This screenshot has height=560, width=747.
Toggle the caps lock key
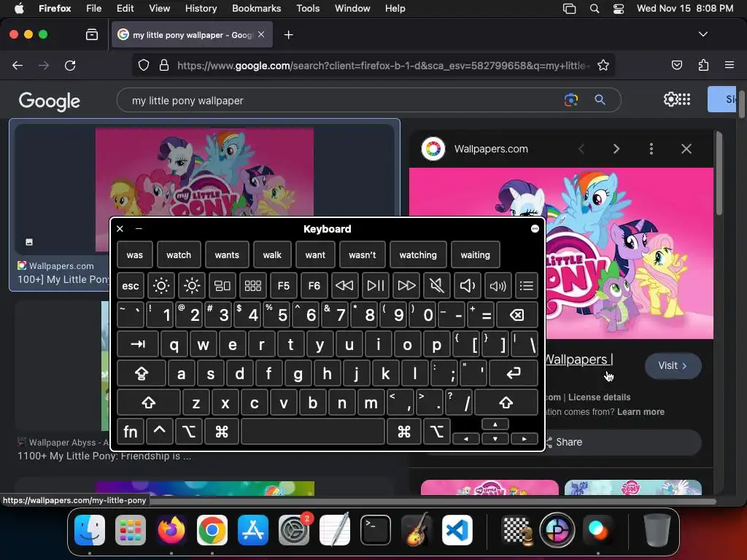pyautogui.click(x=142, y=373)
